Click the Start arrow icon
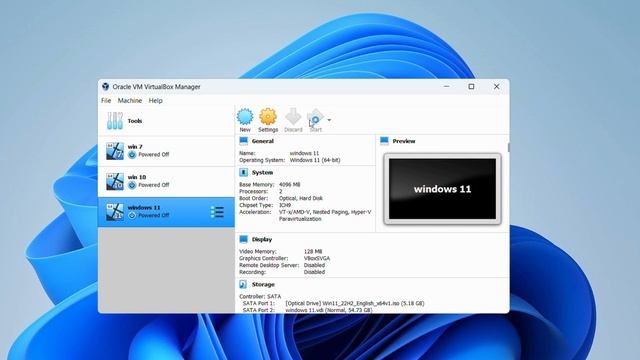 [315, 117]
